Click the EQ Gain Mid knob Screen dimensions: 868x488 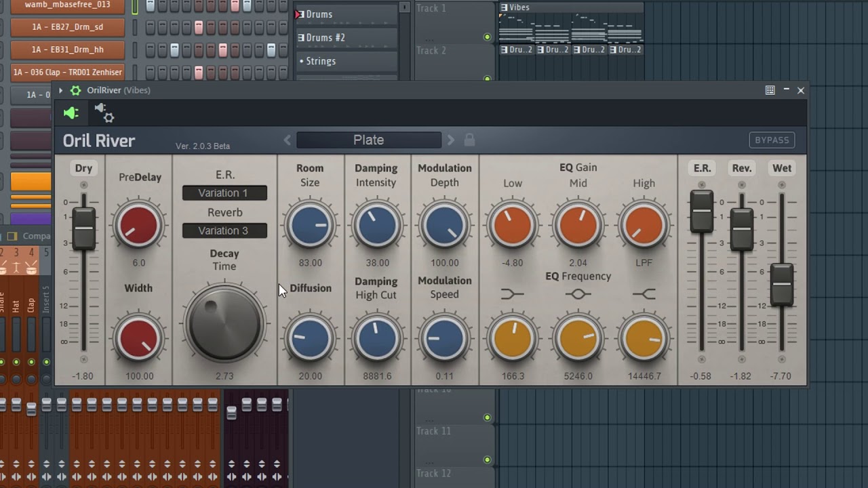(x=578, y=225)
